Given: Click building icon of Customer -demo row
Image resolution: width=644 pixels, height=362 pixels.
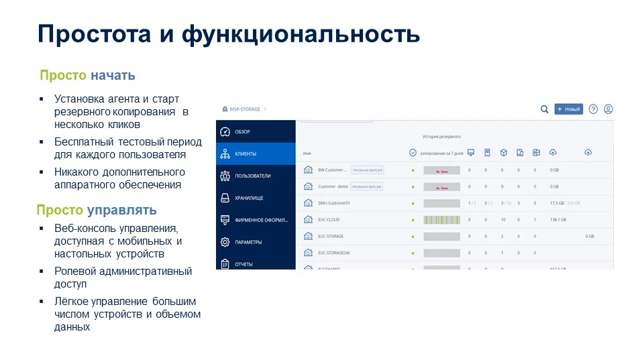Looking at the screenshot, I should [x=308, y=186].
